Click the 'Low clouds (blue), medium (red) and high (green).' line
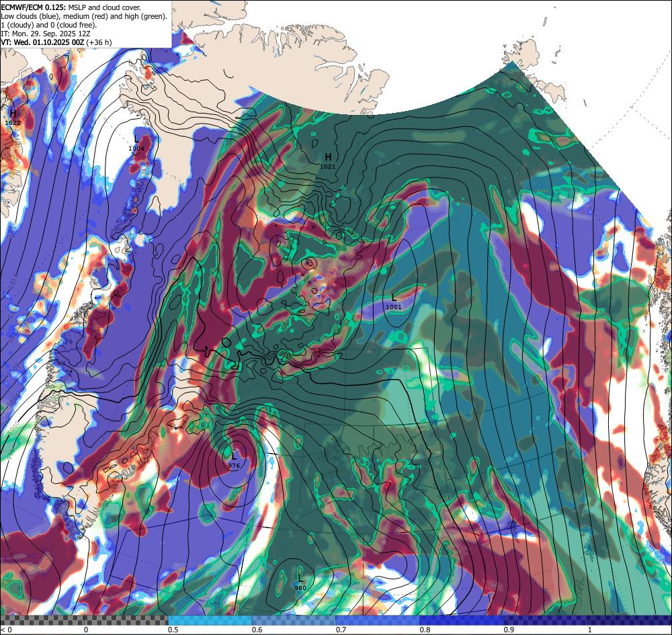The height and width of the screenshot is (635, 672). [84, 16]
